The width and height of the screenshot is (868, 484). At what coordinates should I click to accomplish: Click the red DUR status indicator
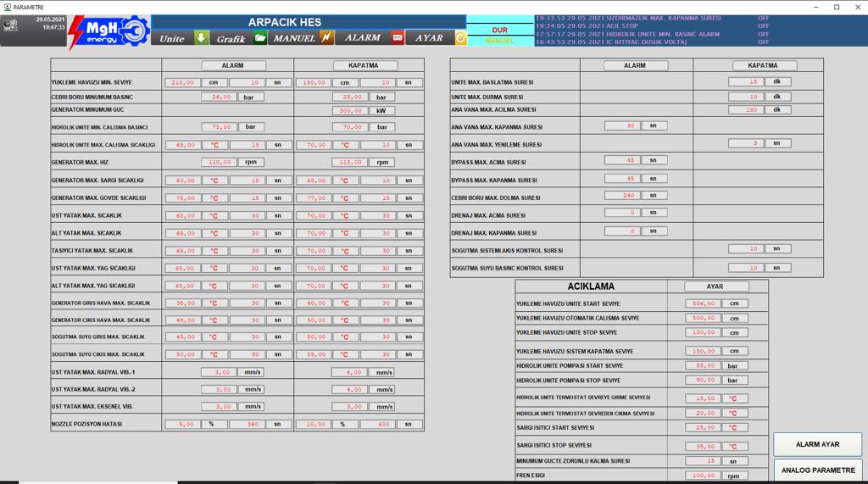click(500, 31)
